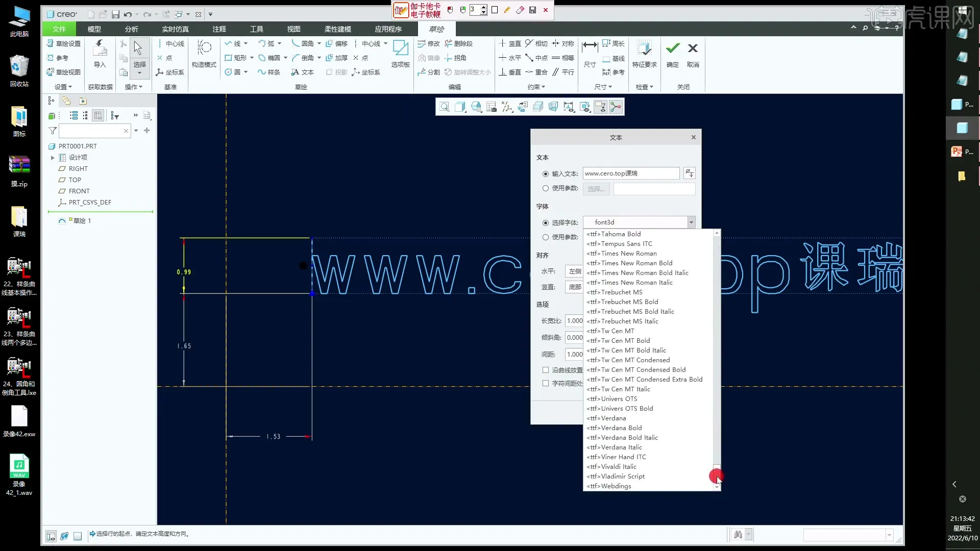Click the zoom tool in the graphics toolbar
Image resolution: width=980 pixels, height=551 pixels.
point(445,106)
